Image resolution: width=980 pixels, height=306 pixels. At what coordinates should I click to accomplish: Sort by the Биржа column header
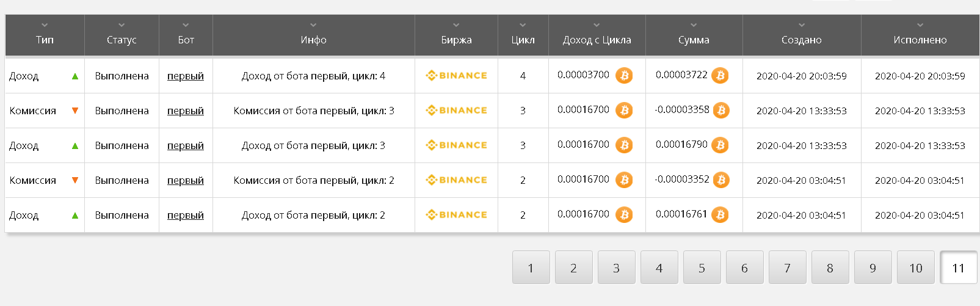point(456,40)
